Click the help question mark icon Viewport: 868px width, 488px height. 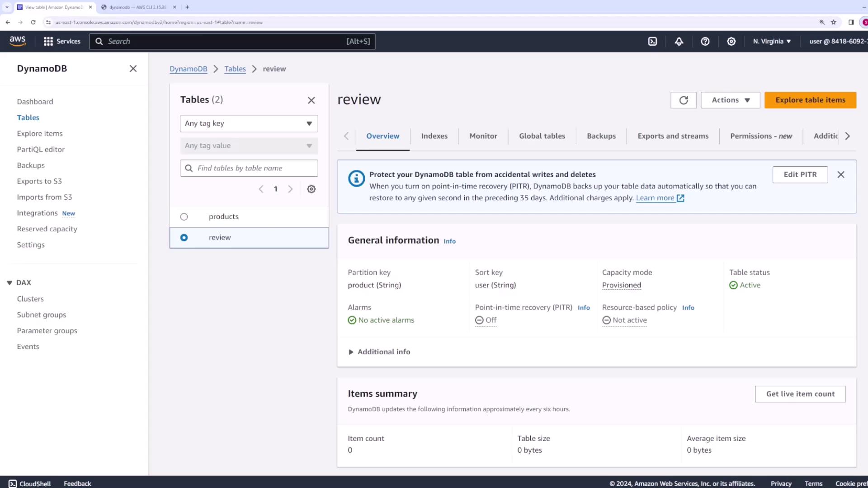click(705, 41)
